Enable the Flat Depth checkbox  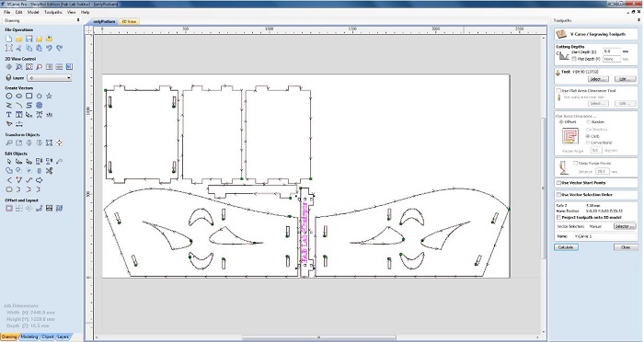tap(574, 59)
